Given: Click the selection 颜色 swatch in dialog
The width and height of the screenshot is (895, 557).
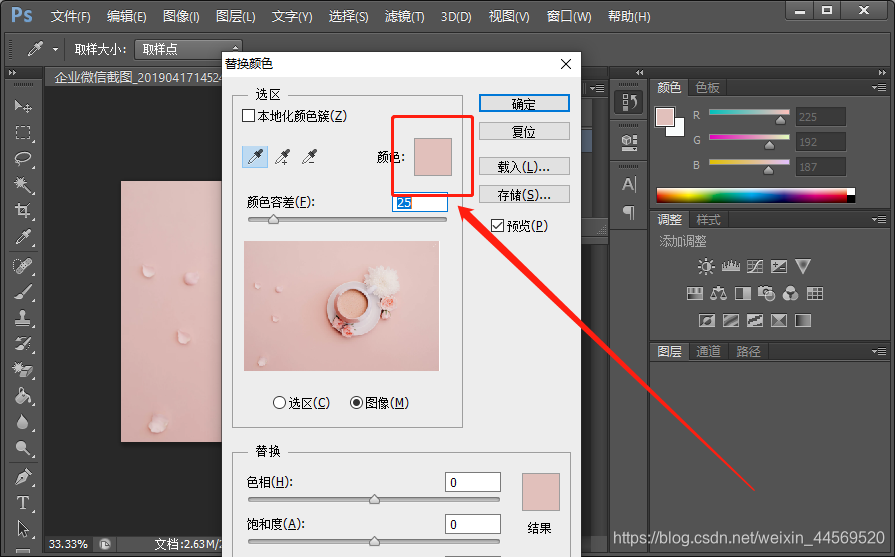Looking at the screenshot, I should coord(433,156).
